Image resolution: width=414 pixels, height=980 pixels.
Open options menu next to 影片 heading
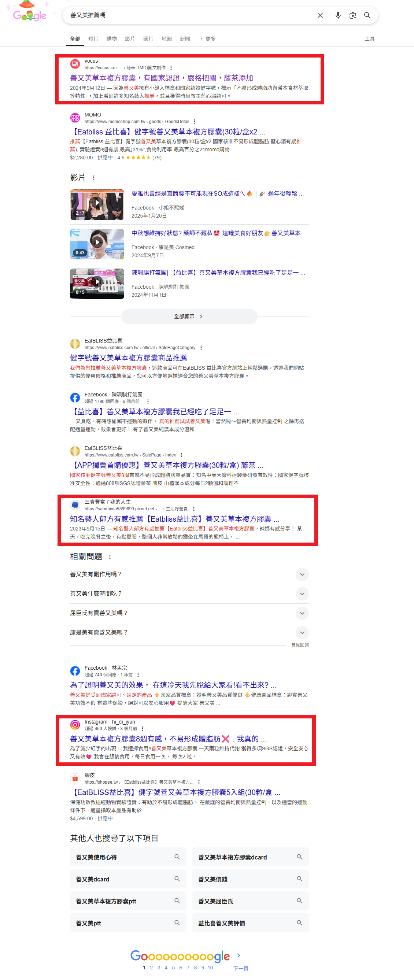click(93, 178)
